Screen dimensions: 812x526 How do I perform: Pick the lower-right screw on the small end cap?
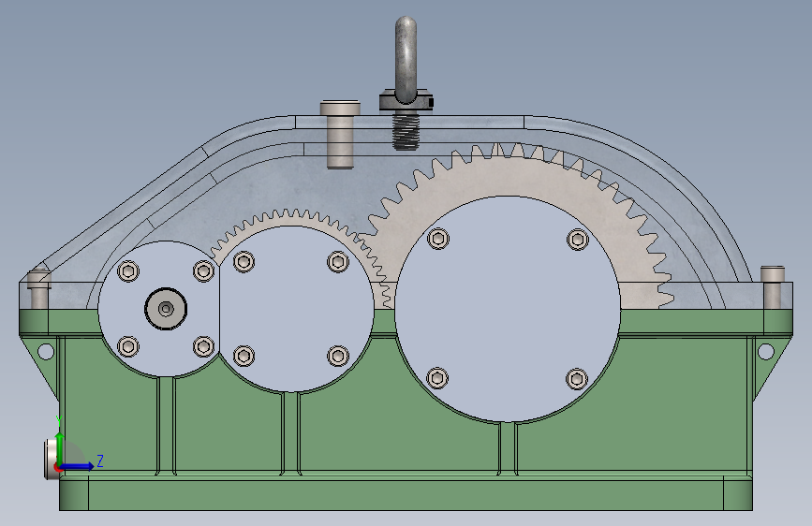(203, 346)
